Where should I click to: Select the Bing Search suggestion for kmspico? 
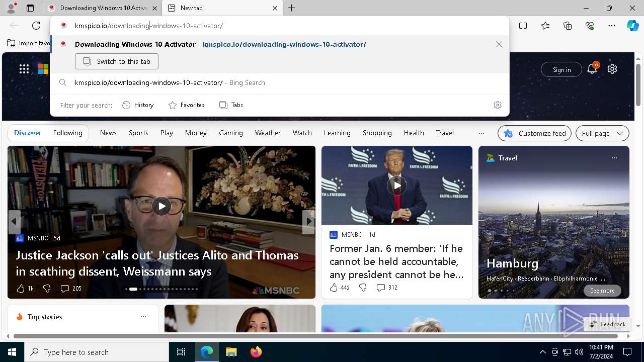[x=280, y=82]
